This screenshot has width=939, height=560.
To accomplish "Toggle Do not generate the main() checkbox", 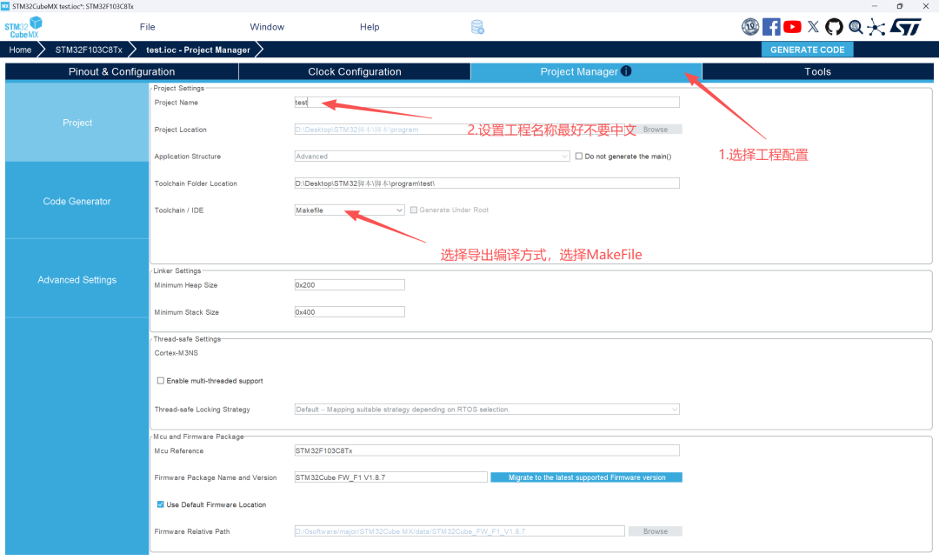I will coord(578,157).
